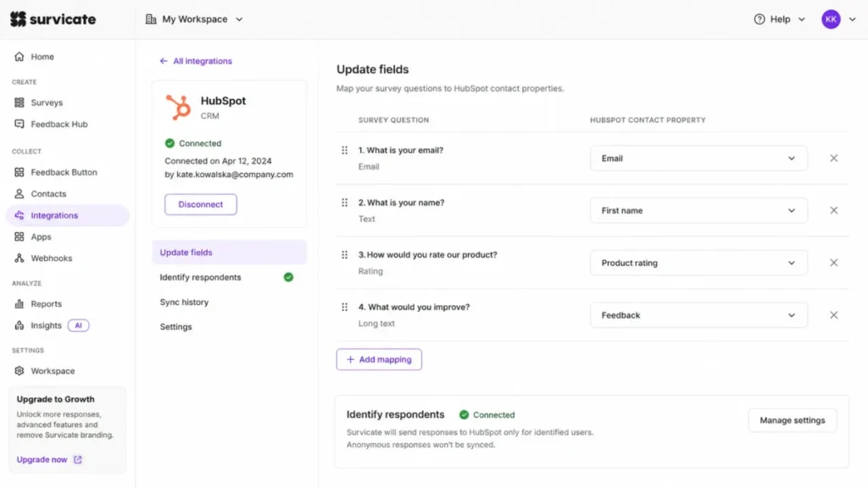The width and height of the screenshot is (868, 488).
Task: Click the Surveys icon in the sidebar
Action: pyautogui.click(x=19, y=103)
